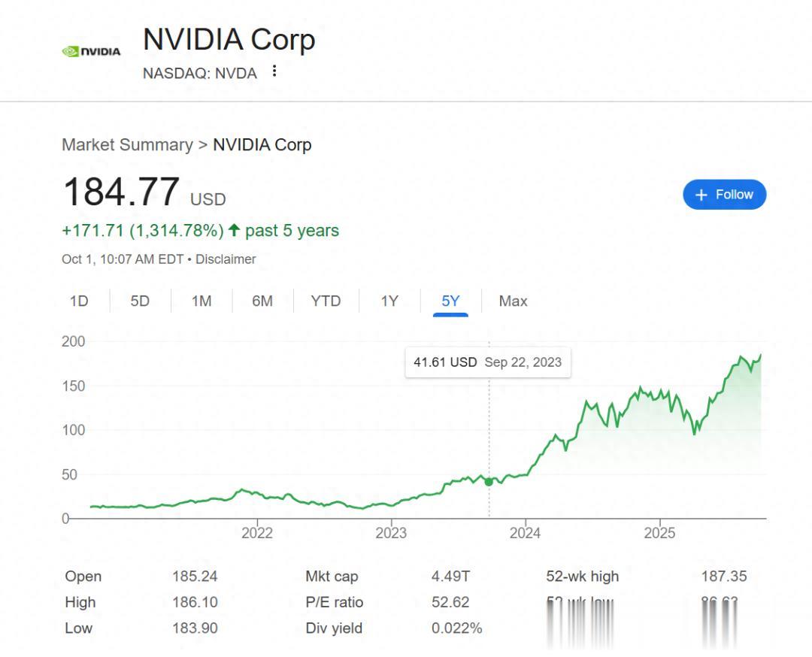Switch to the 1Y chart view
This screenshot has height=657, width=812.
coord(389,301)
